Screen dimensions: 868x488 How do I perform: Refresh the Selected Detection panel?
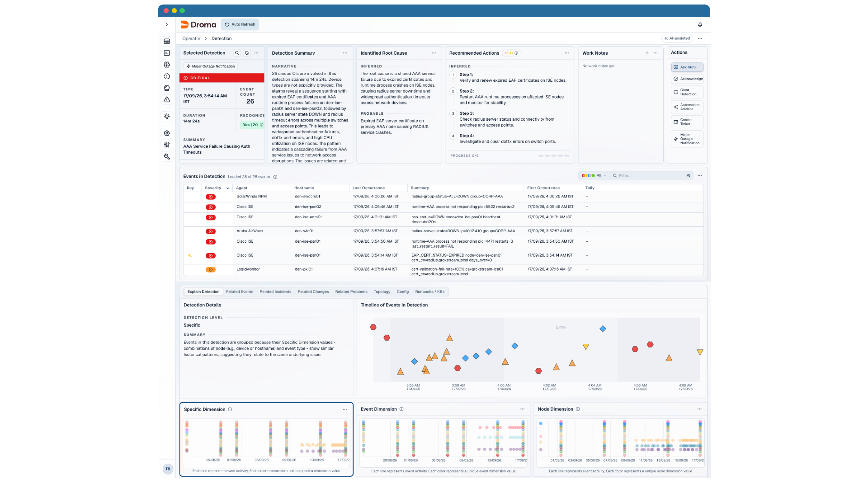[247, 53]
